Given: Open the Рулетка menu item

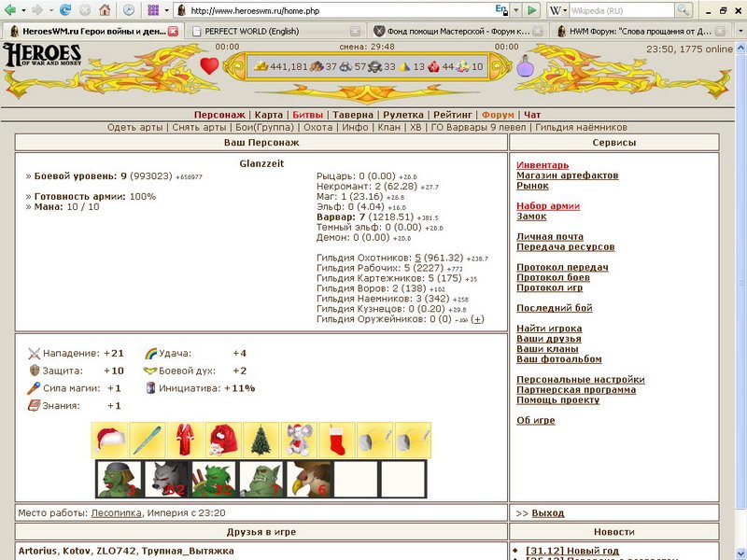Looking at the screenshot, I should [403, 115].
